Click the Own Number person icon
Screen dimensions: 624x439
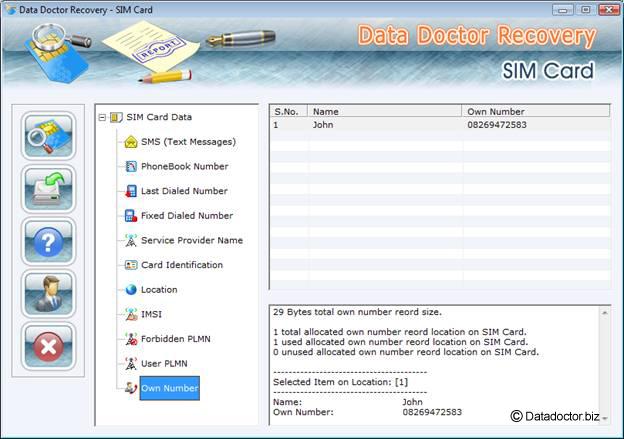131,388
